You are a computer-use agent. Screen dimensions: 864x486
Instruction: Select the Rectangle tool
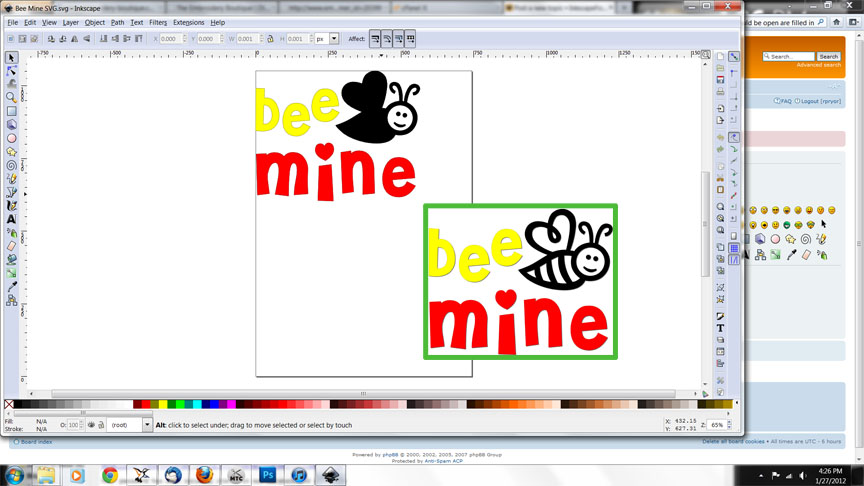click(x=11, y=111)
